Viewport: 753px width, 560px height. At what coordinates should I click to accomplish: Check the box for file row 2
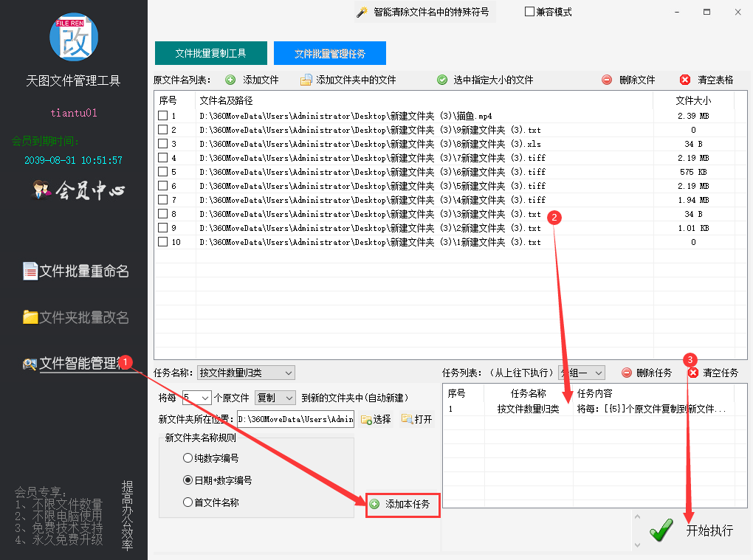pos(163,130)
